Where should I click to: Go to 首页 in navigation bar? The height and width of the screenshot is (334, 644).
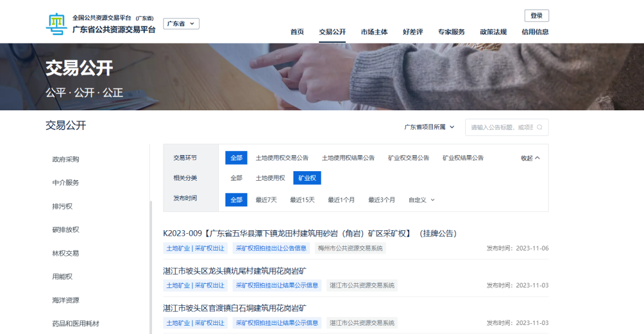pyautogui.click(x=297, y=32)
